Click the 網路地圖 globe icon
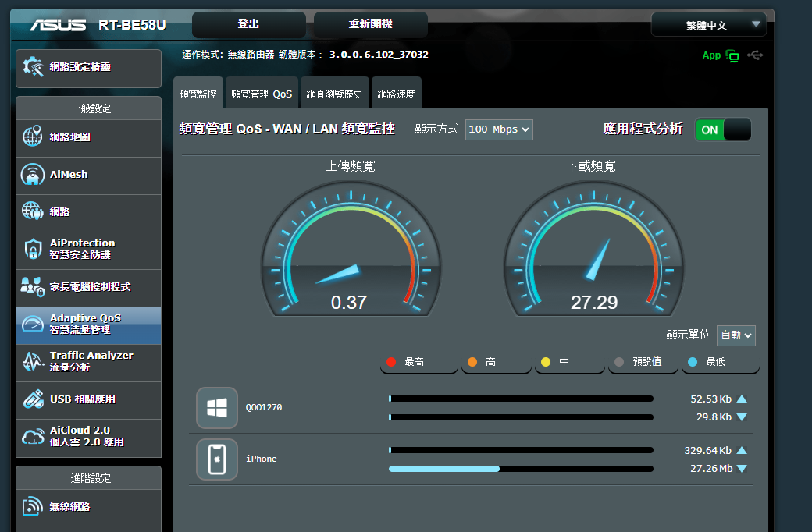The image size is (812, 532). click(x=32, y=137)
